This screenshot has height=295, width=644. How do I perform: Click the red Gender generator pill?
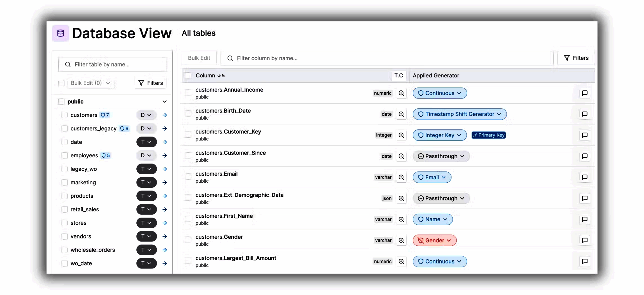434,240
